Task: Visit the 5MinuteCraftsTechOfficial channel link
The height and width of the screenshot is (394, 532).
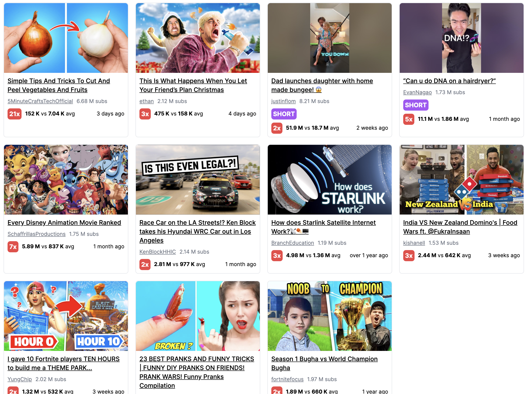Action: (40, 101)
